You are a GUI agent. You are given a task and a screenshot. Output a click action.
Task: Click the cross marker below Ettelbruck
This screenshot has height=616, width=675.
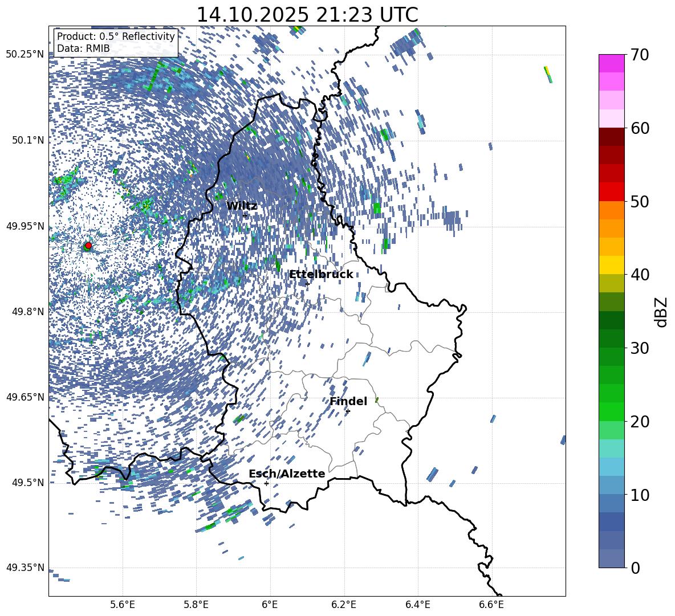(307, 284)
